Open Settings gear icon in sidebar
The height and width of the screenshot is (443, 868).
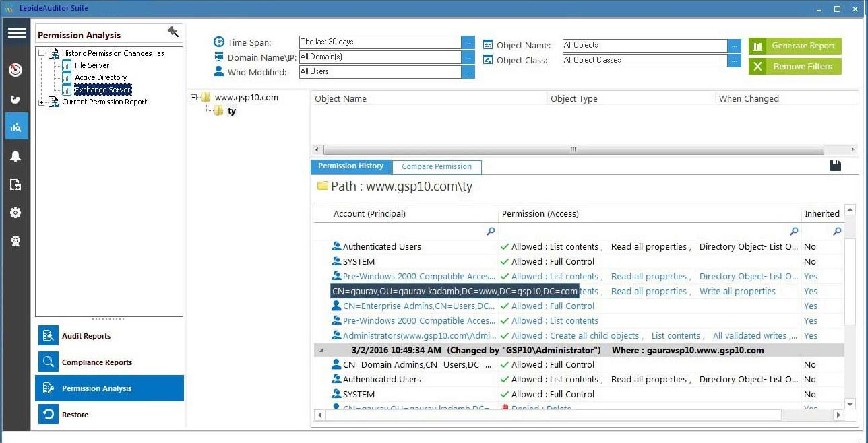(16, 212)
